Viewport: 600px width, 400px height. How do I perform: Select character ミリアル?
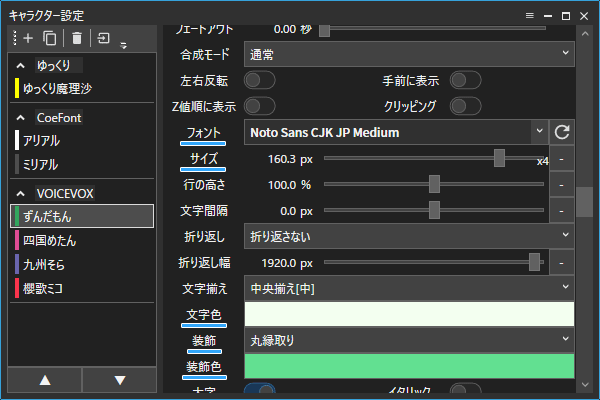click(x=82, y=164)
